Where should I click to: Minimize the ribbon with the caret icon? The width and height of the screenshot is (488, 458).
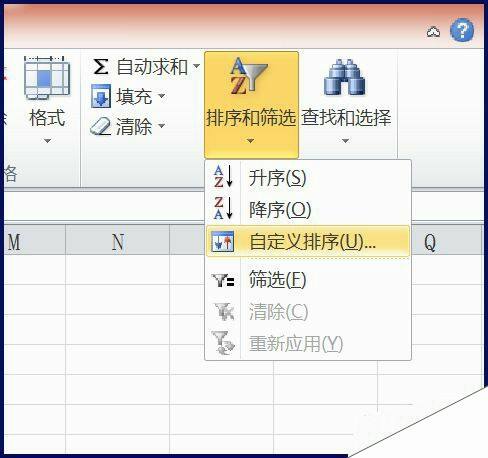pyautogui.click(x=433, y=32)
